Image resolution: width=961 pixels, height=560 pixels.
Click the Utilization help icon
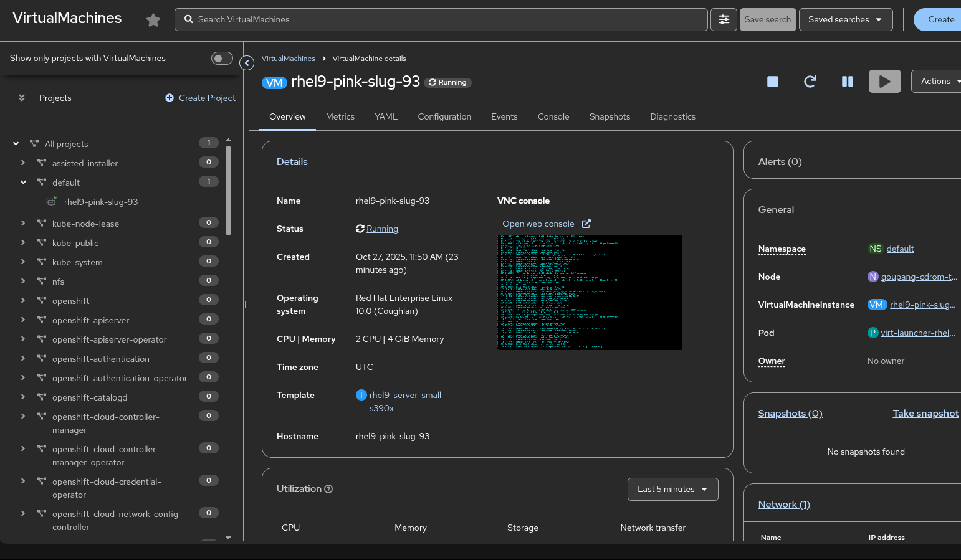328,489
